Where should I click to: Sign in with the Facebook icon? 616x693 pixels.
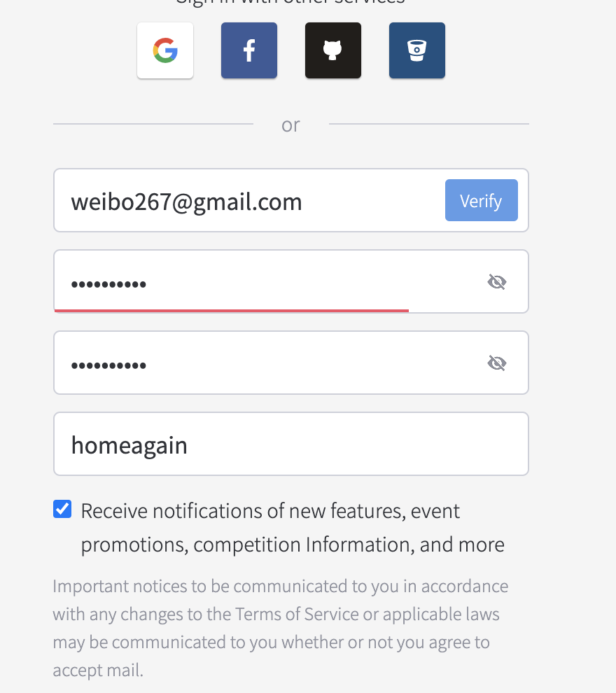[249, 50]
